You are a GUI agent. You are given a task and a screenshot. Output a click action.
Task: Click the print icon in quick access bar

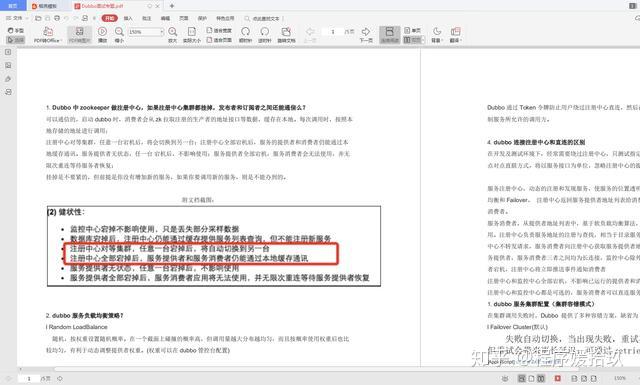coord(57,18)
